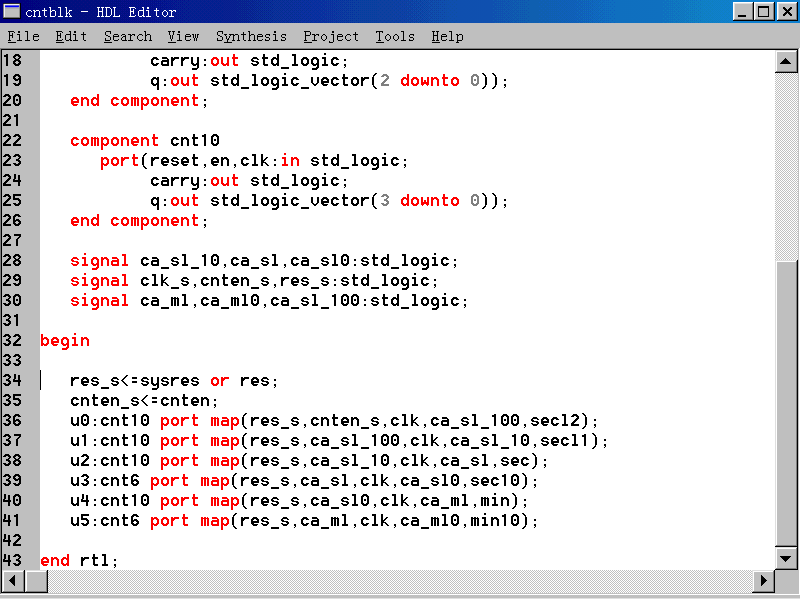The image size is (800, 600).
Task: Click the u4:cnt10 port map line
Action: tap(299, 501)
